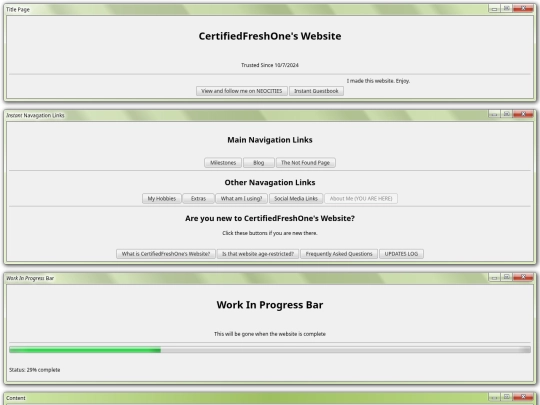Viewport: 540px width, 405px height.
Task: Click About Me (YOU ARE HERE) button
Action: click(361, 199)
